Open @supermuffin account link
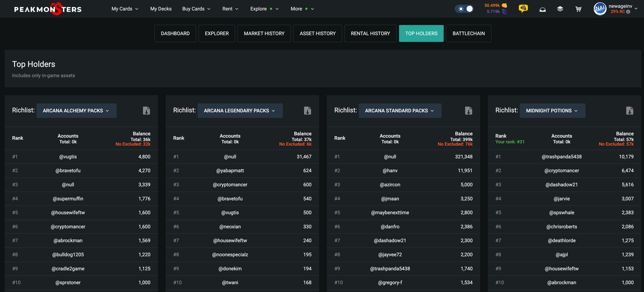Screen dimensions: 644x292 68,199
